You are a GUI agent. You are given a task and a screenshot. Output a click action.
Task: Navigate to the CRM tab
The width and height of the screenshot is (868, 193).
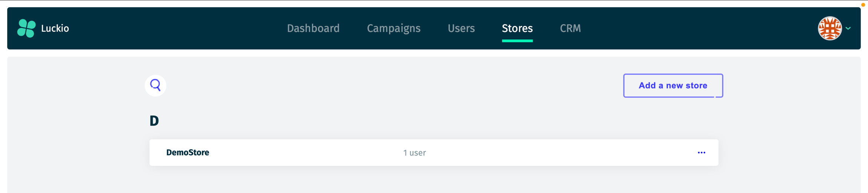click(x=570, y=28)
